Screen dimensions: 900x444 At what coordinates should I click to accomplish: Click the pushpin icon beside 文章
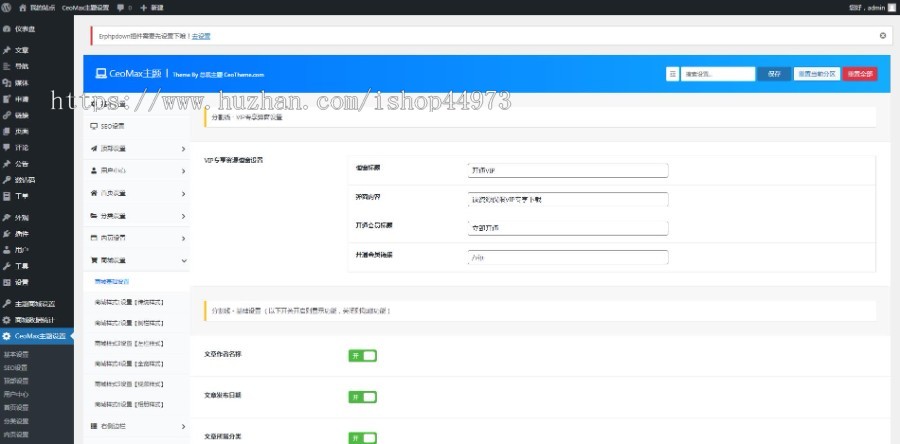(x=6, y=50)
